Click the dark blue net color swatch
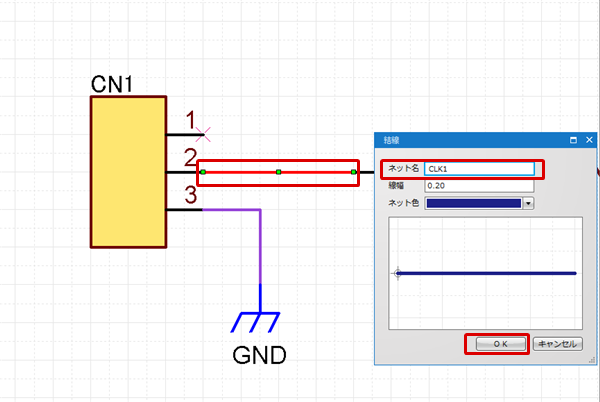 (473, 203)
